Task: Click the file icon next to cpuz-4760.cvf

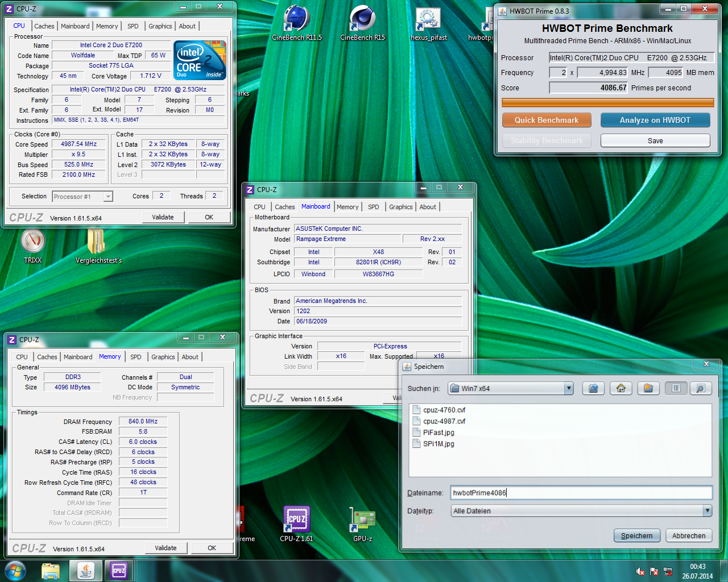Action: (x=416, y=410)
